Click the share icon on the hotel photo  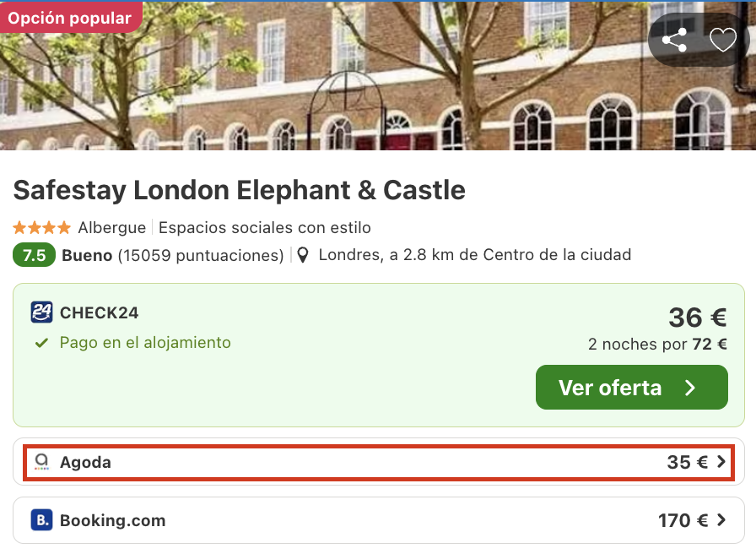(674, 40)
